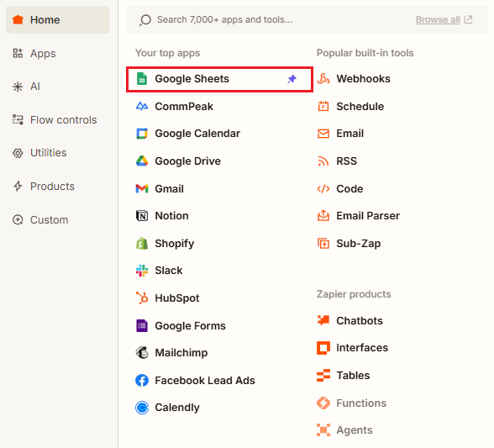The image size is (494, 448).
Task: Pick the "Facebook Lead Ads" label
Action: 205,381
